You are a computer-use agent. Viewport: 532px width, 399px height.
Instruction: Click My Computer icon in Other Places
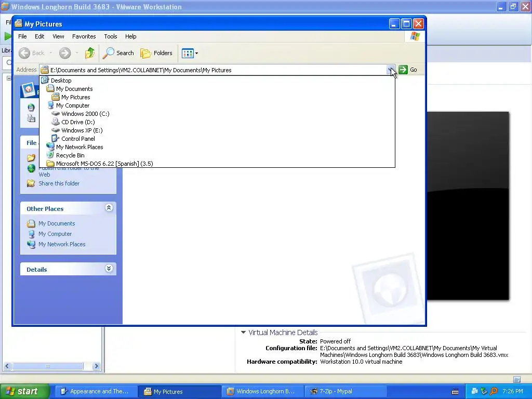coord(31,234)
